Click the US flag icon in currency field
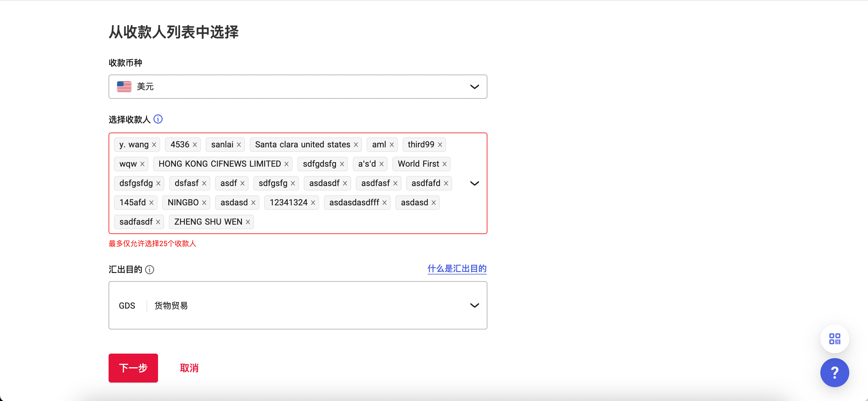The image size is (868, 401). (x=124, y=86)
